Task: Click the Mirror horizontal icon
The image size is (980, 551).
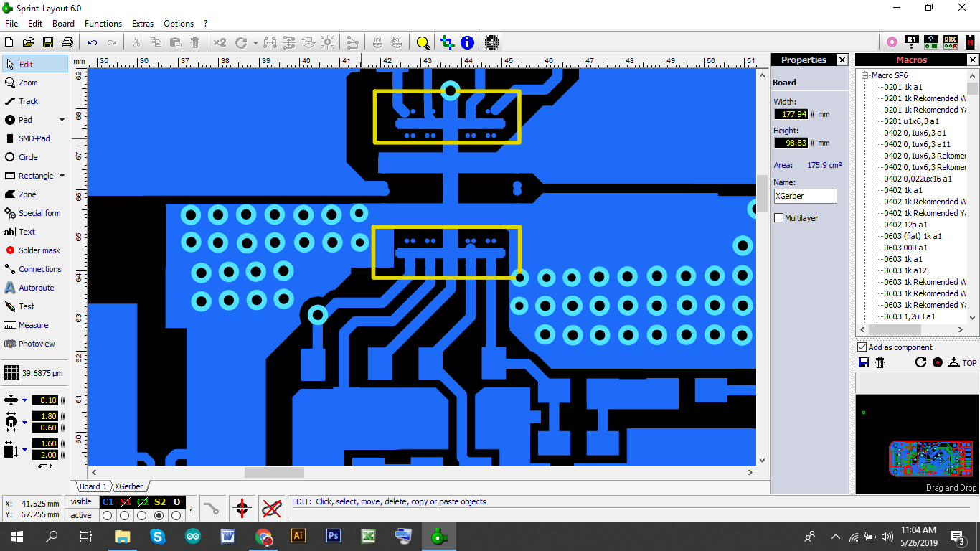Action: pyautogui.click(x=270, y=42)
